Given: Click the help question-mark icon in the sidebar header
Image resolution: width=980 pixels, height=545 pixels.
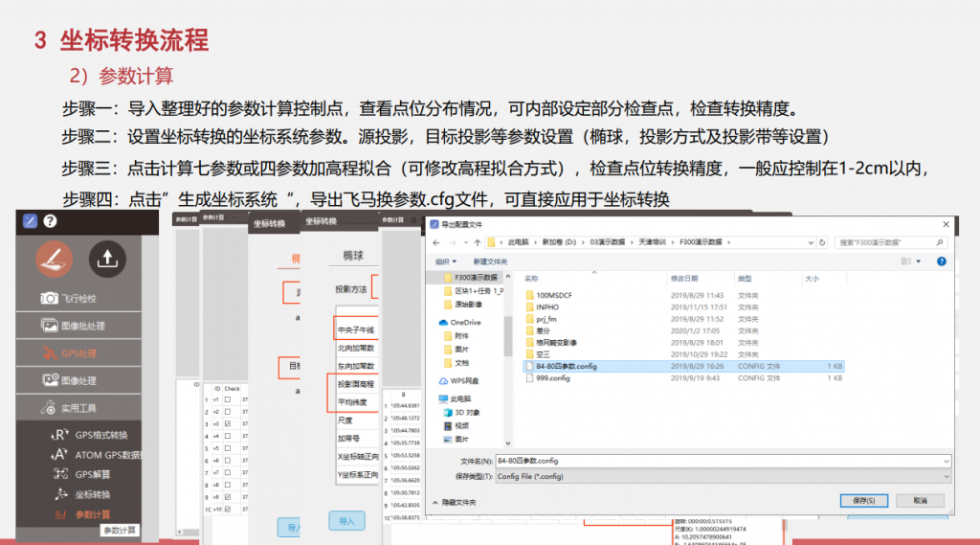Looking at the screenshot, I should 50,221.
